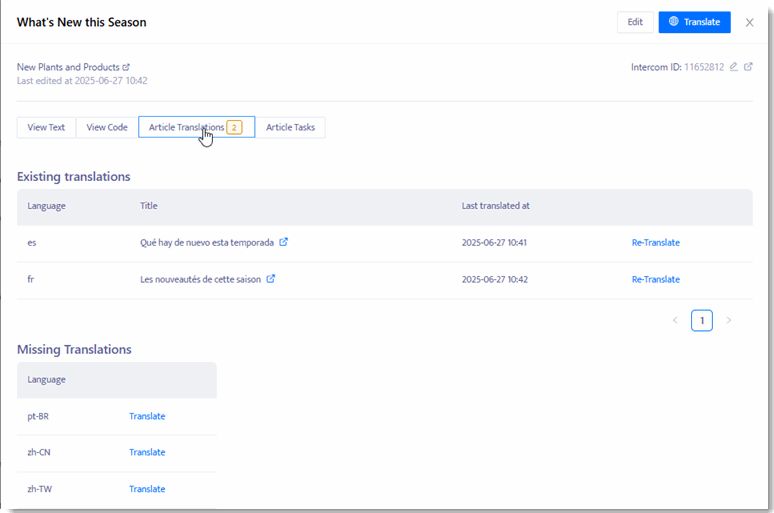Click the Last translated at column header
The height and width of the screenshot is (513, 774).
coord(496,206)
